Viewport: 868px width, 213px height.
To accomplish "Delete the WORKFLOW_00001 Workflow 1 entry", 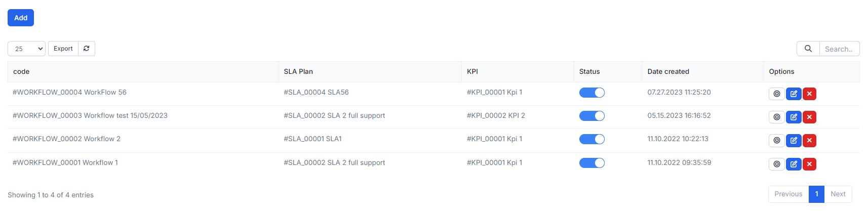I will click(809, 164).
